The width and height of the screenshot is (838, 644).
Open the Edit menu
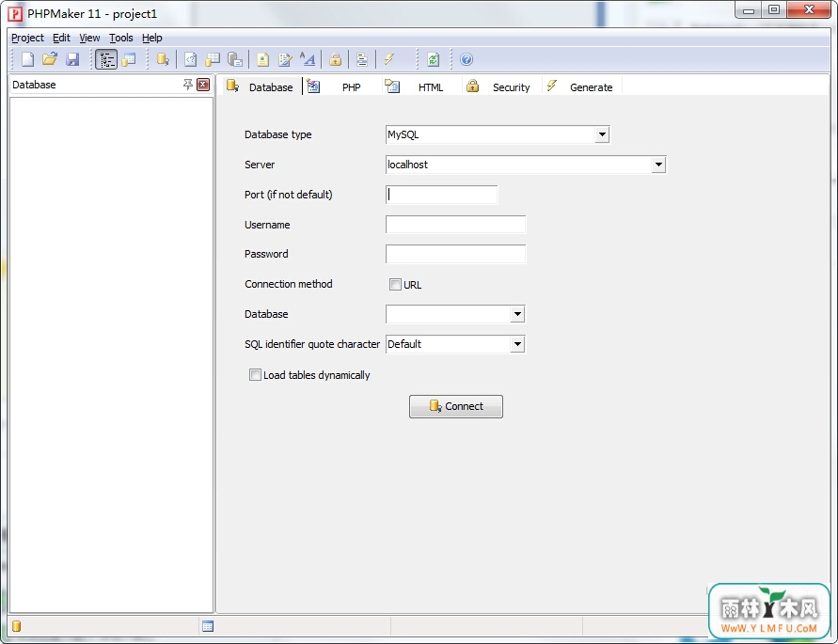pyautogui.click(x=61, y=38)
